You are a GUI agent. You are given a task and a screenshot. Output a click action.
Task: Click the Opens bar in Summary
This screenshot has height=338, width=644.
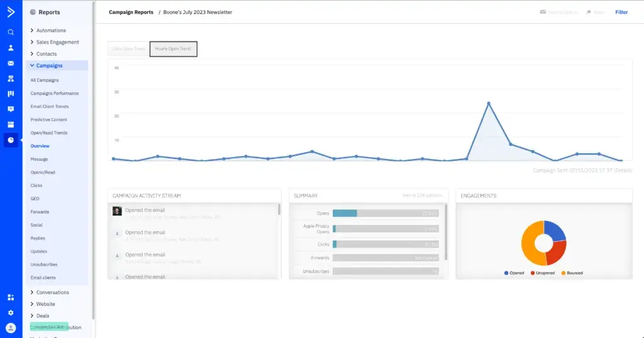pos(345,213)
